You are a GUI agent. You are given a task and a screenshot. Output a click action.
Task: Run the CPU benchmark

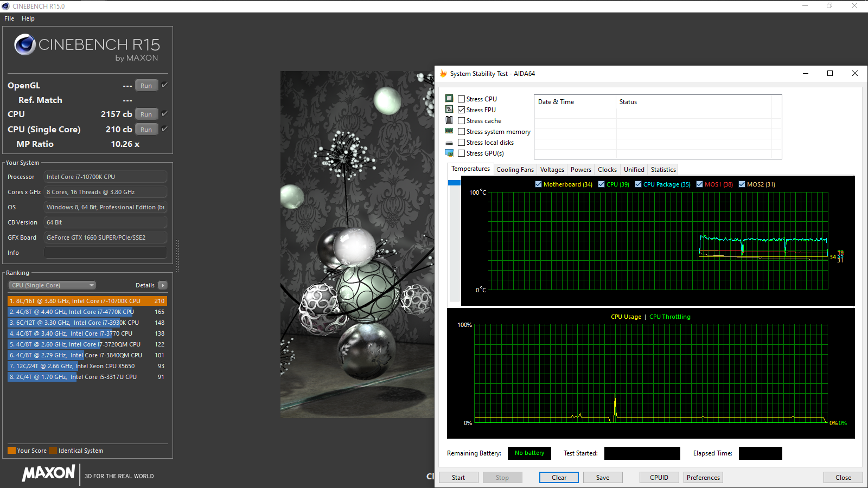coord(146,114)
